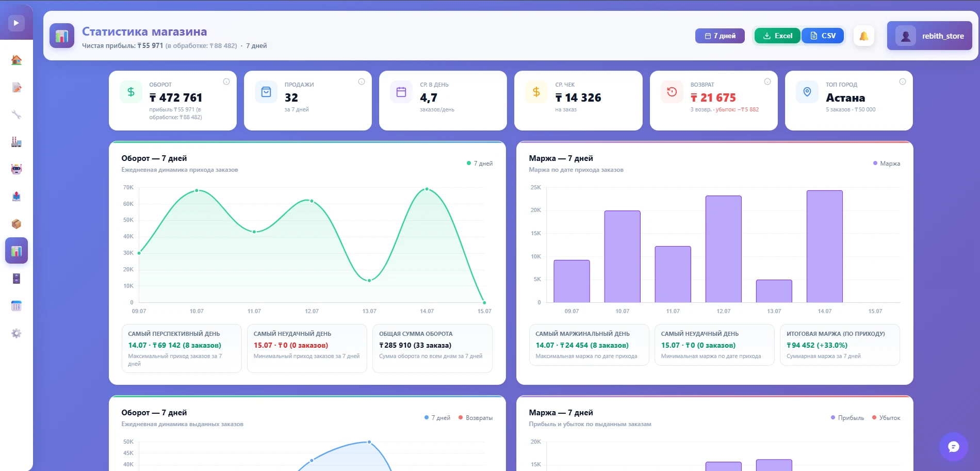Expand the sidebar with the play arrow button
Image resolution: width=980 pixels, height=471 pixels.
[x=17, y=23]
